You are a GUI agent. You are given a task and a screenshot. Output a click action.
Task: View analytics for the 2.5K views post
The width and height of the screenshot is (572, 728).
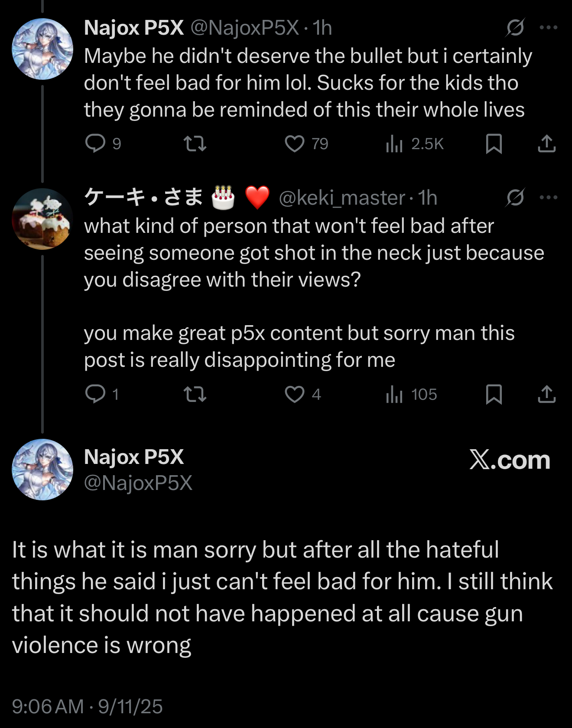[394, 144]
